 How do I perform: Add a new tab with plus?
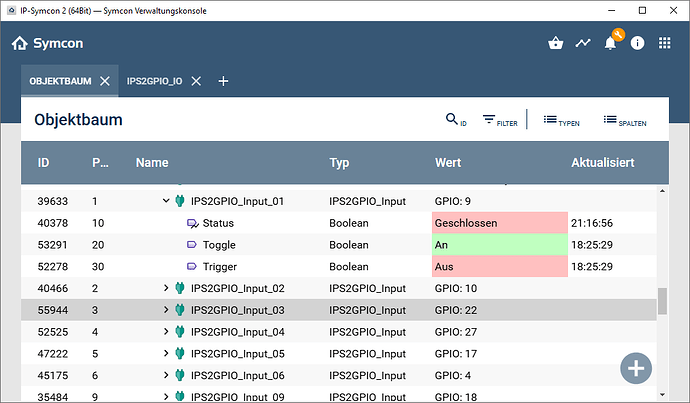pyautogui.click(x=223, y=81)
